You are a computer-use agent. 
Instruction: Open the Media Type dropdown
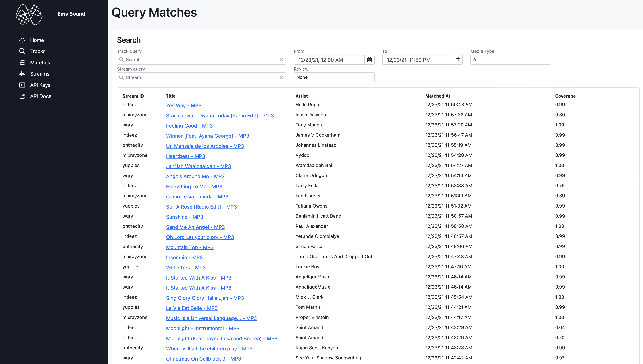click(510, 60)
